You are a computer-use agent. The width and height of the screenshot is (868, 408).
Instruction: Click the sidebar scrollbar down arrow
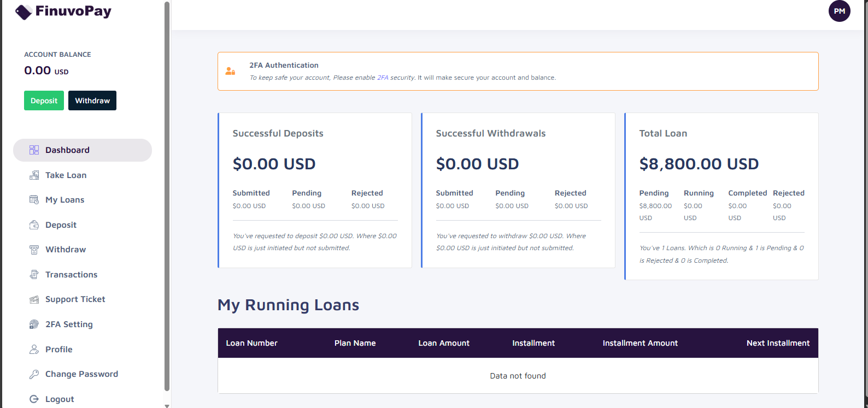167,405
